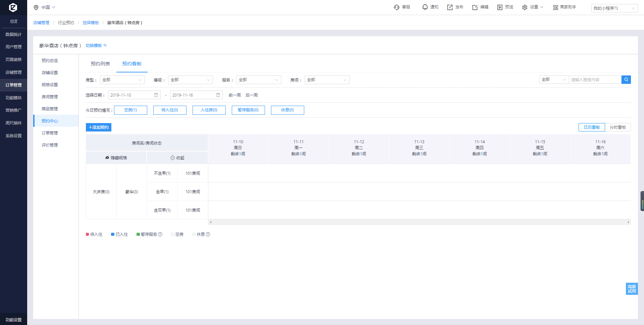This screenshot has height=325, width=644.
Task: Expand the 设置 dropdown chevron
Action: [542, 7]
